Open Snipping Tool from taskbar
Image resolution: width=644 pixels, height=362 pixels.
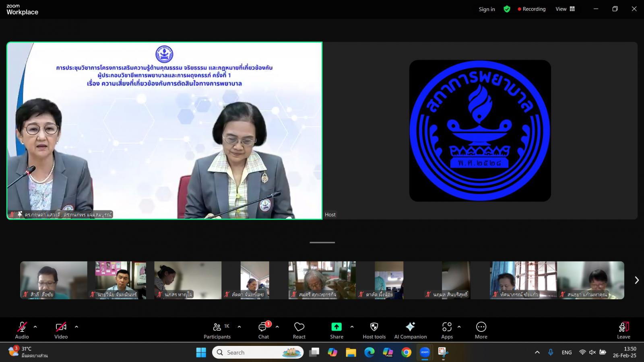(x=444, y=352)
